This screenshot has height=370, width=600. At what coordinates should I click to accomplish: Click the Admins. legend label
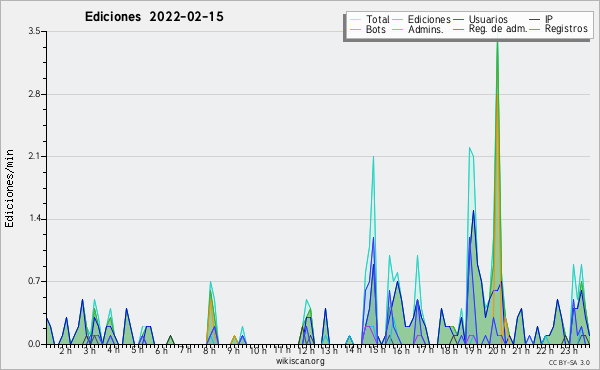[x=426, y=29]
